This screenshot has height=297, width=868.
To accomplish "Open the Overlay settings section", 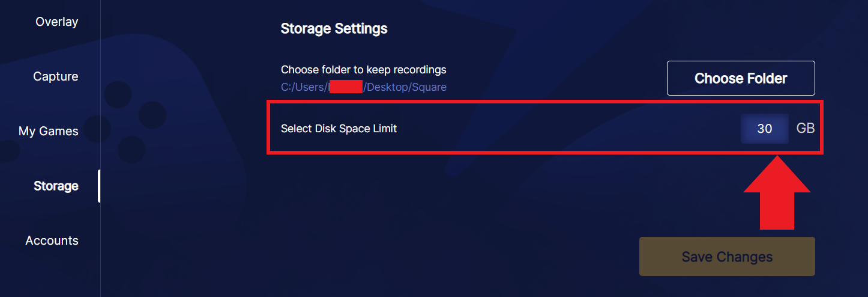I will 56,22.
